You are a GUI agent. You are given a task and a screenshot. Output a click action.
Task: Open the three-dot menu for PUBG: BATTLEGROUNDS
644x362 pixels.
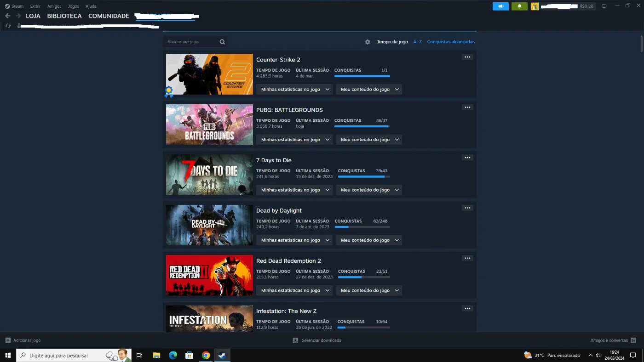(467, 107)
